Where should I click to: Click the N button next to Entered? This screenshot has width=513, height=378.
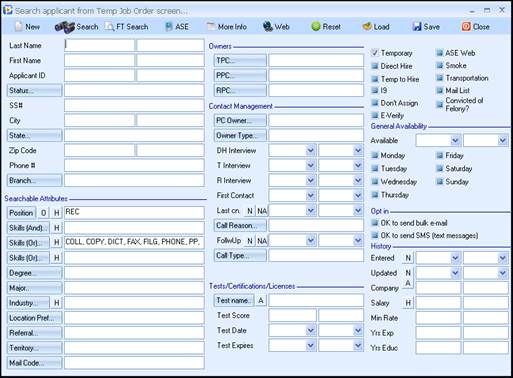[x=408, y=258]
